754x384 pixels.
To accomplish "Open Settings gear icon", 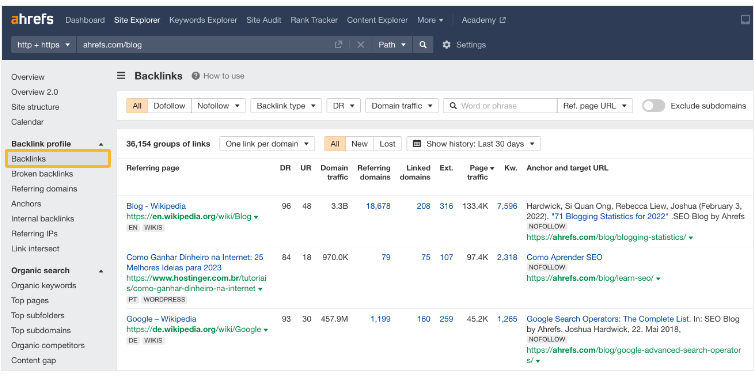I will pos(446,45).
